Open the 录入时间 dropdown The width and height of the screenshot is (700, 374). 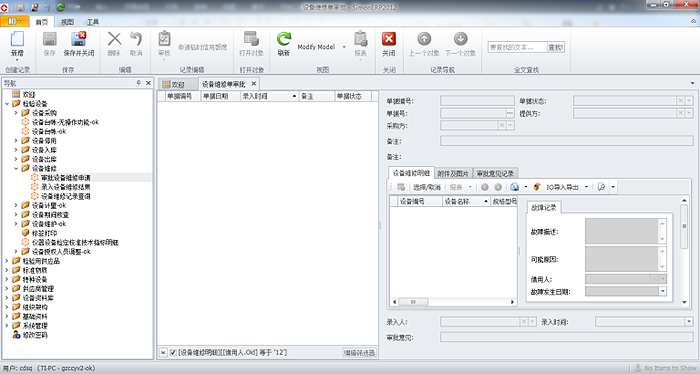pyautogui.click(x=689, y=321)
